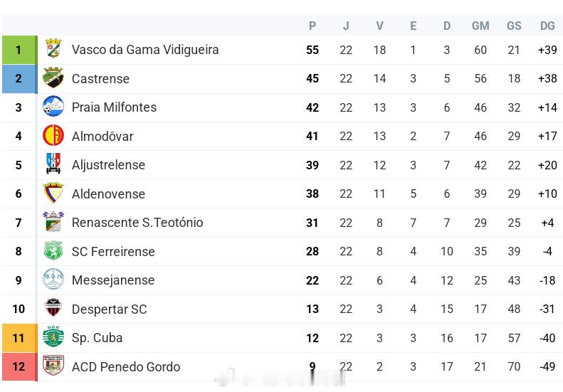
Task: Click the DG goal difference header
Action: click(x=547, y=26)
